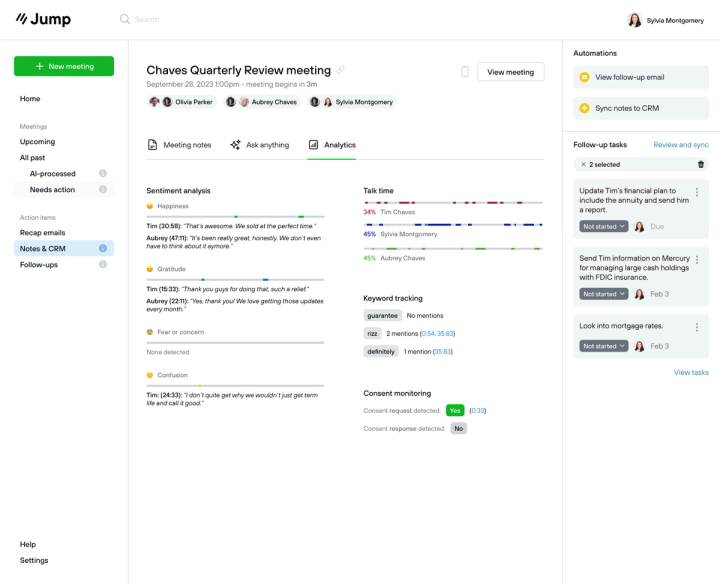
Task: Switch to Meeting notes tab
Action: point(180,145)
